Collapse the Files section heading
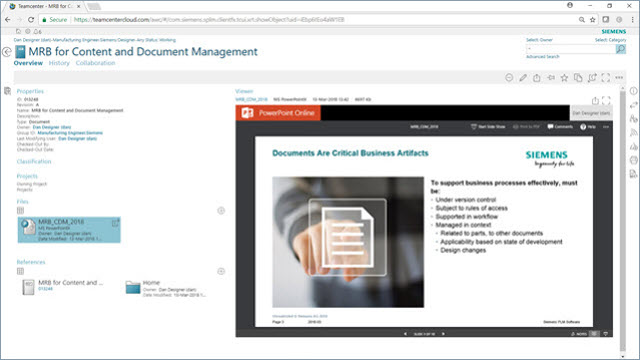This screenshot has height=360, width=640. pyautogui.click(x=22, y=202)
